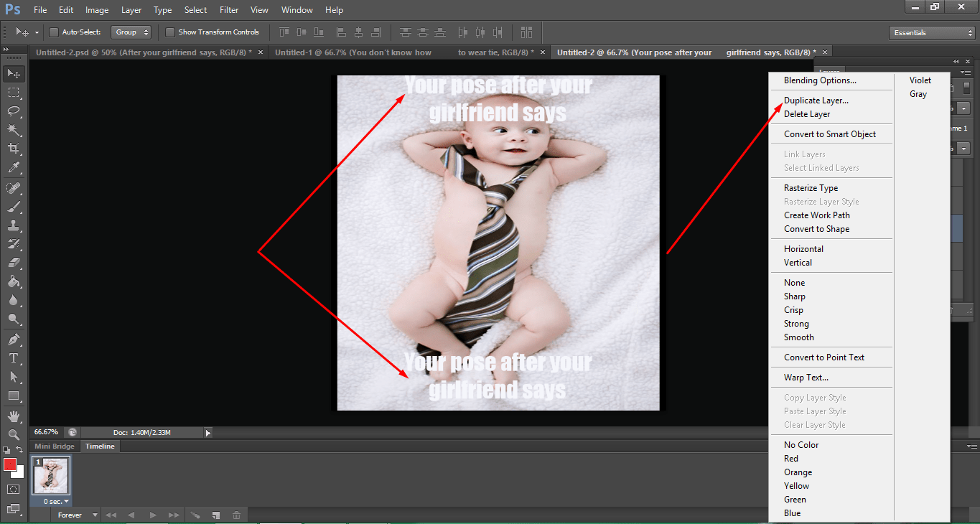Select the Move tool
This screenshot has height=524, width=980.
14,72
